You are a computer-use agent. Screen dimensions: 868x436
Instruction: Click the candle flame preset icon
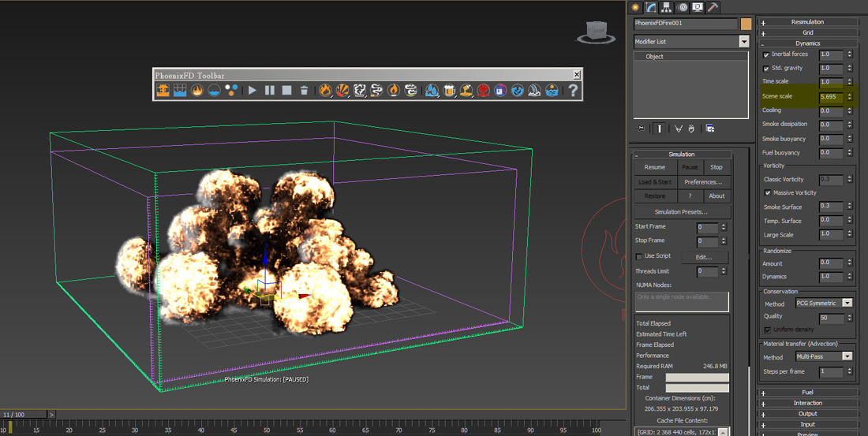pos(394,91)
